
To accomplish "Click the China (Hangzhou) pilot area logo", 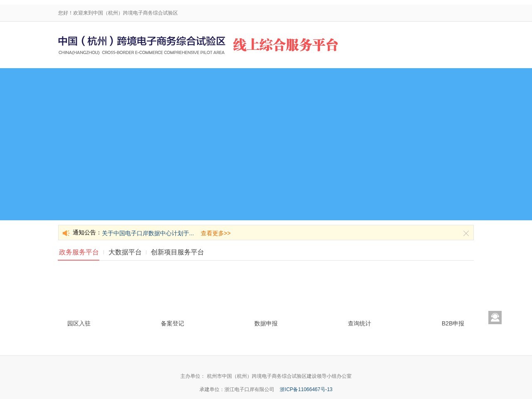I will [x=142, y=45].
